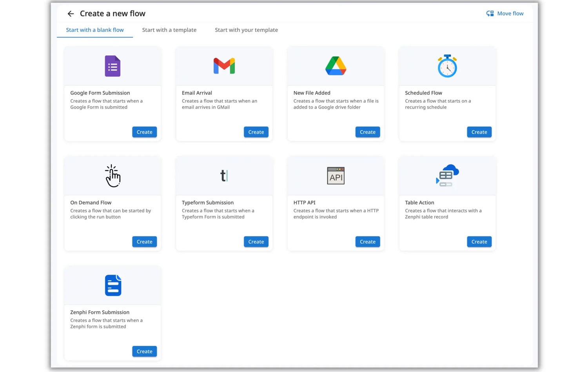Screen dimensions: 588x372
Task: Click the pointing hand icon for On Demand Flow
Action: coord(112,175)
